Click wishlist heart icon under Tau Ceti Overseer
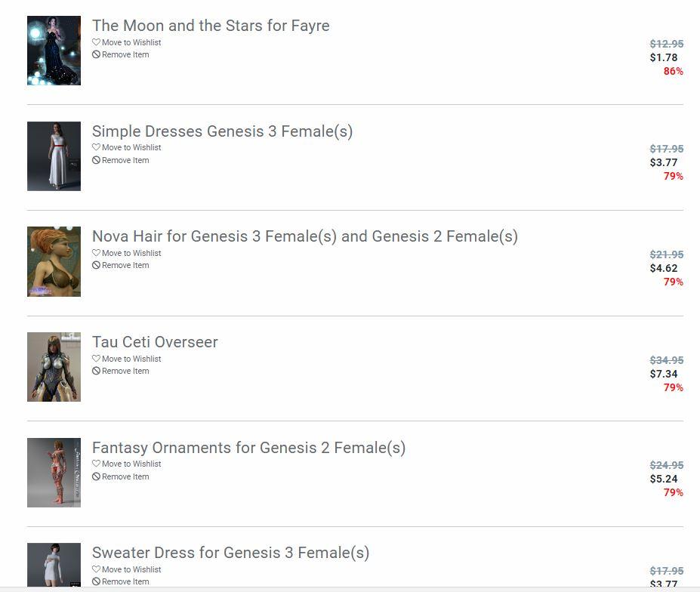700x592 pixels. 96,359
